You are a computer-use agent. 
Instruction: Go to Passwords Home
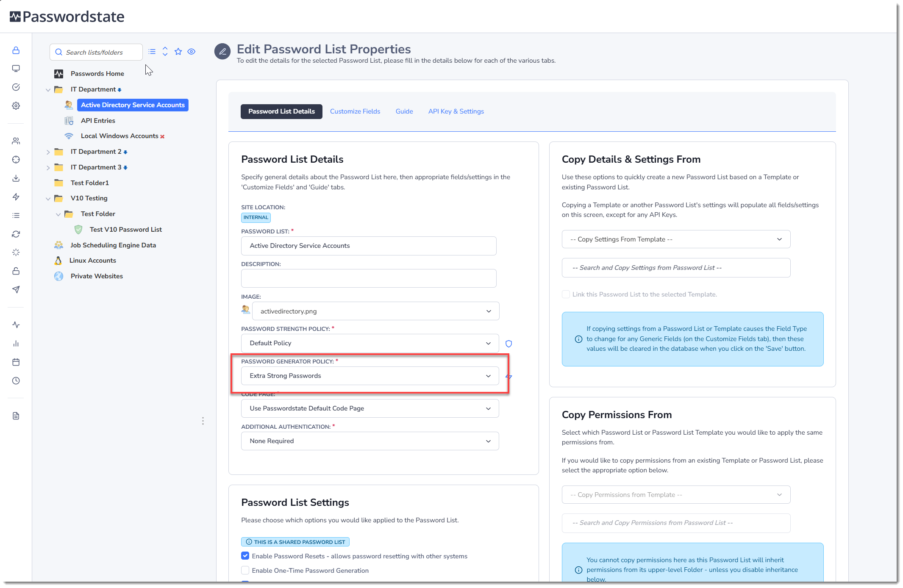[x=97, y=74]
